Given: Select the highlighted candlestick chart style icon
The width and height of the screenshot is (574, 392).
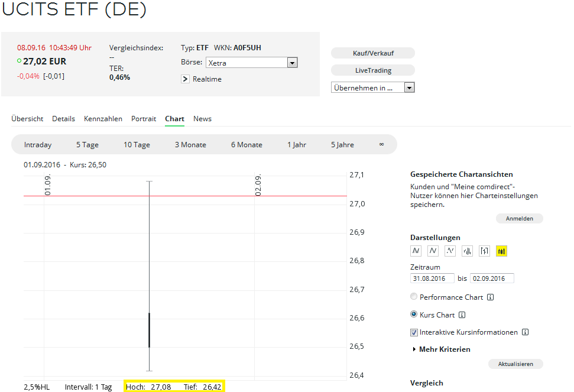Looking at the screenshot, I should 502,251.
